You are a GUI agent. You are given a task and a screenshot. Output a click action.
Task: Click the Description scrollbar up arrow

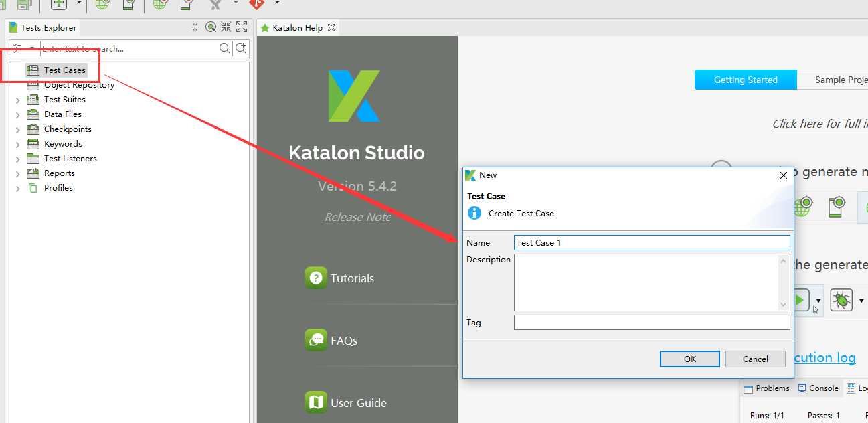pos(784,261)
